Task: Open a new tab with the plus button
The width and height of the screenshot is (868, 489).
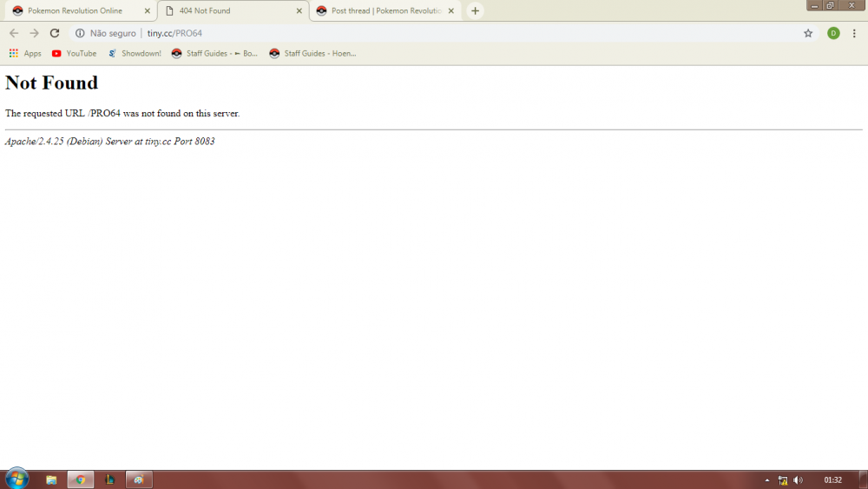Action: tap(475, 11)
